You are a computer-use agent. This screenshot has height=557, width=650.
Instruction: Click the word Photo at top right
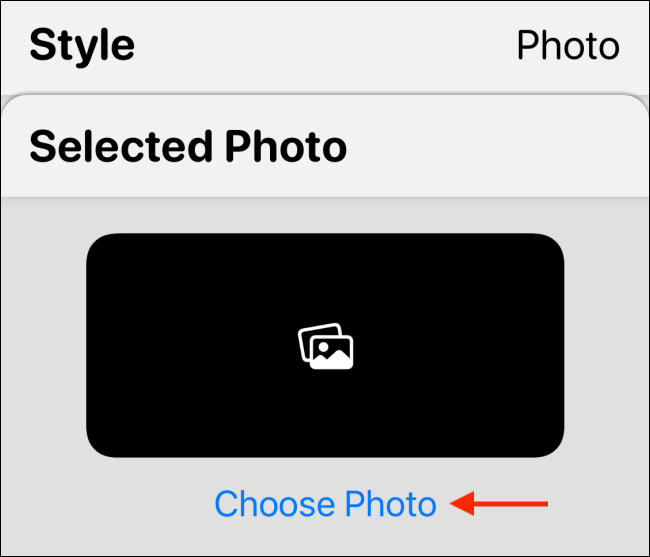(x=567, y=46)
